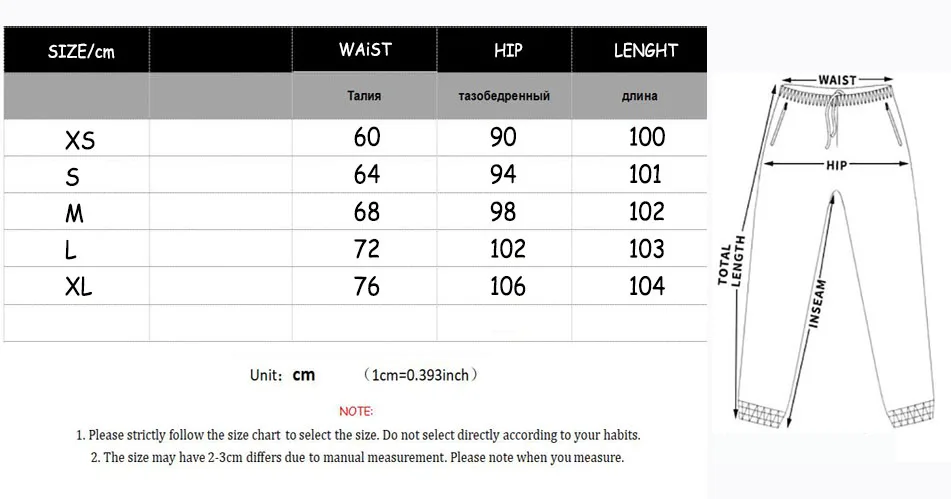951x499 pixels.
Task: Select the L size row label
Action: click(71, 251)
